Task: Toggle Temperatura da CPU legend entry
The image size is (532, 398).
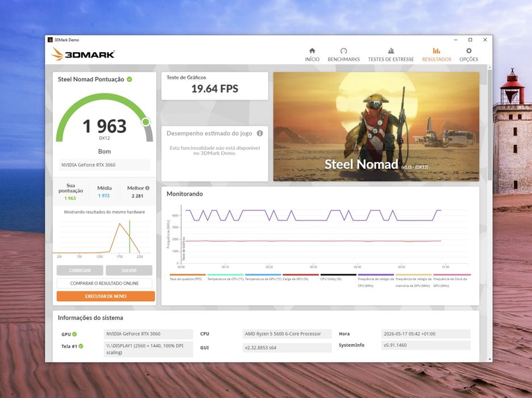Action: click(x=225, y=277)
